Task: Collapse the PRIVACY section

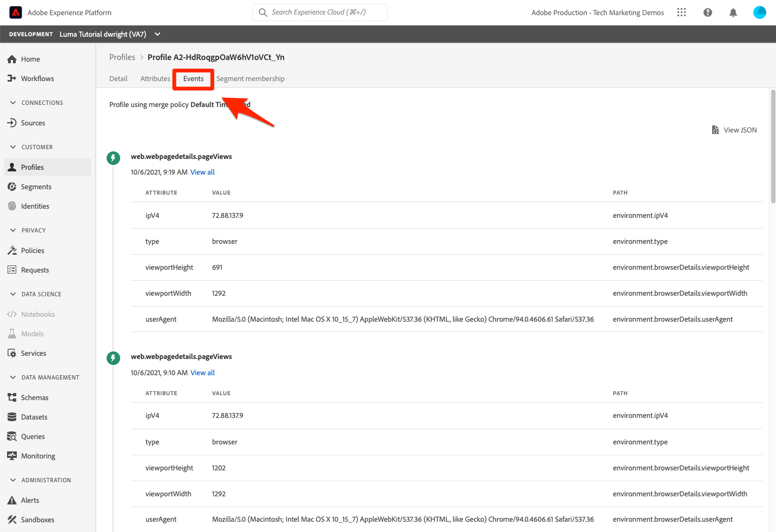Action: point(13,230)
